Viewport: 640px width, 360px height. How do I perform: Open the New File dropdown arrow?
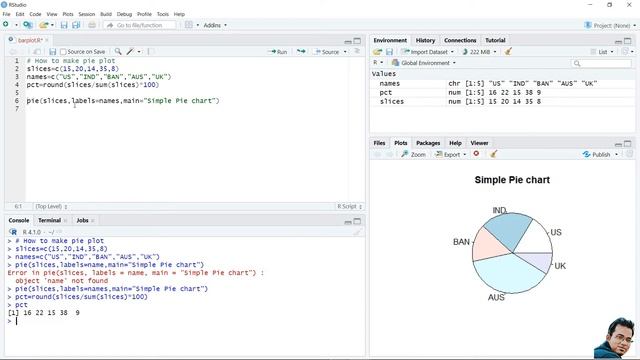coord(16,25)
